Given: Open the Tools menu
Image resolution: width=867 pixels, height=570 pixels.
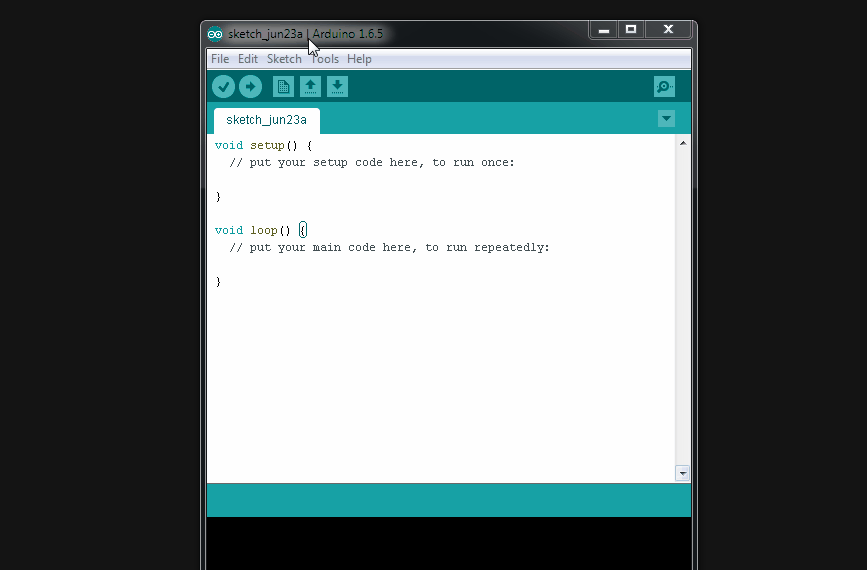Looking at the screenshot, I should [325, 59].
